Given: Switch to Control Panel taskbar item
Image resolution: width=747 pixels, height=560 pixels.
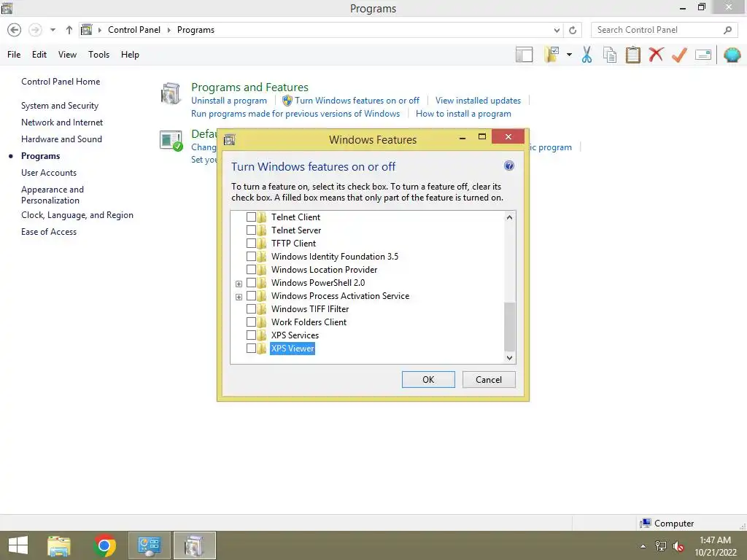Looking at the screenshot, I should click(149, 545).
